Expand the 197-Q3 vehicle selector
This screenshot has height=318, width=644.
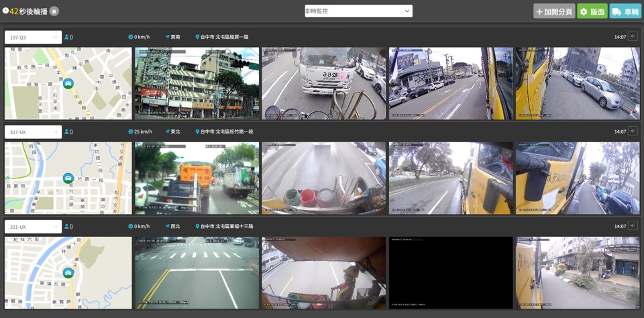(x=33, y=38)
